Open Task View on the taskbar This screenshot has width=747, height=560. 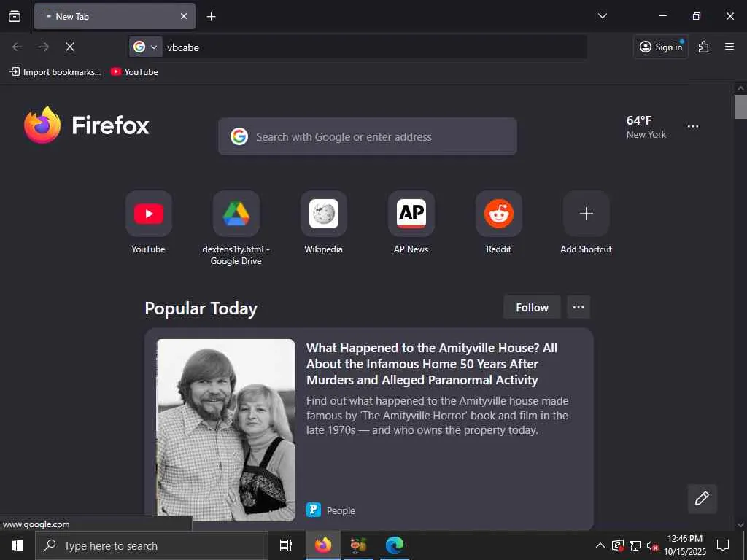tap(286, 545)
